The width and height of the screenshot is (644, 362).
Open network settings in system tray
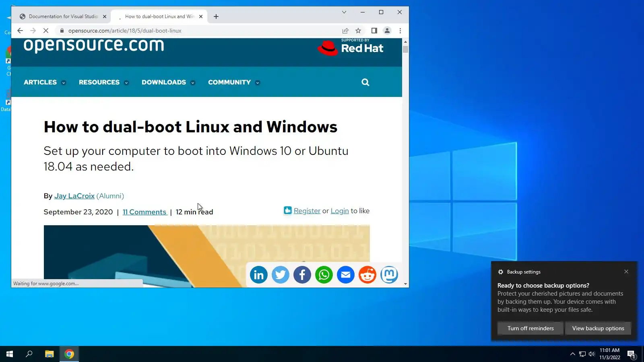(582, 354)
